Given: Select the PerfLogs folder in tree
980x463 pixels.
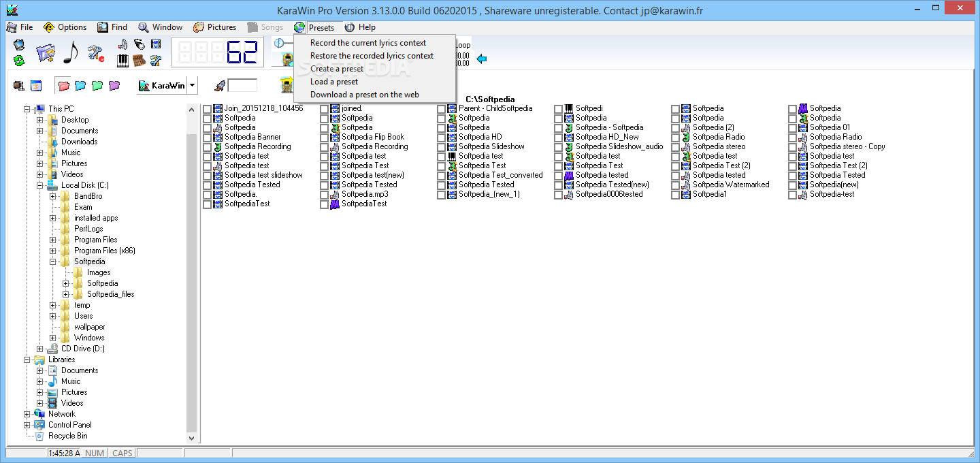Looking at the screenshot, I should tap(88, 229).
